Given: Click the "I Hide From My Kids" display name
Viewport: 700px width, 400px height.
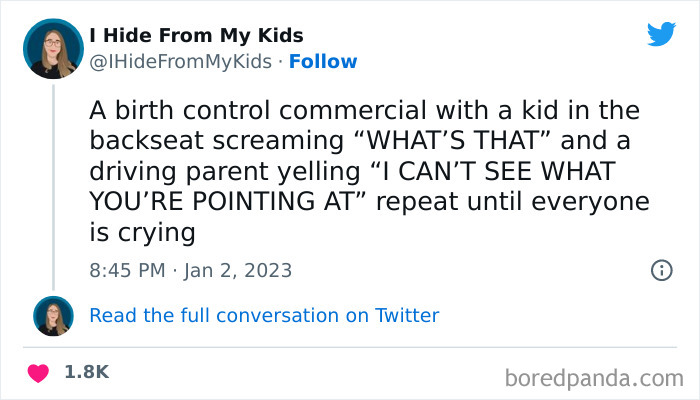Looking at the screenshot, I should (x=196, y=36).
